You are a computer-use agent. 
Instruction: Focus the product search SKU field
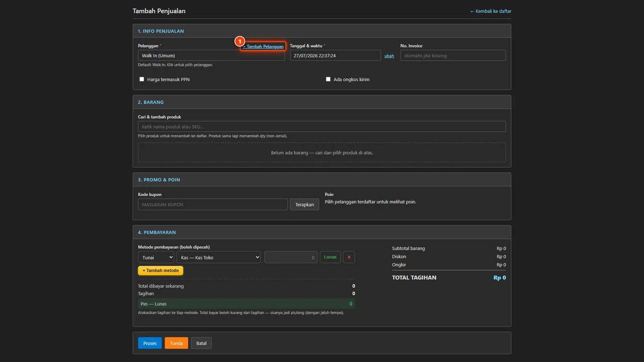pos(322,127)
